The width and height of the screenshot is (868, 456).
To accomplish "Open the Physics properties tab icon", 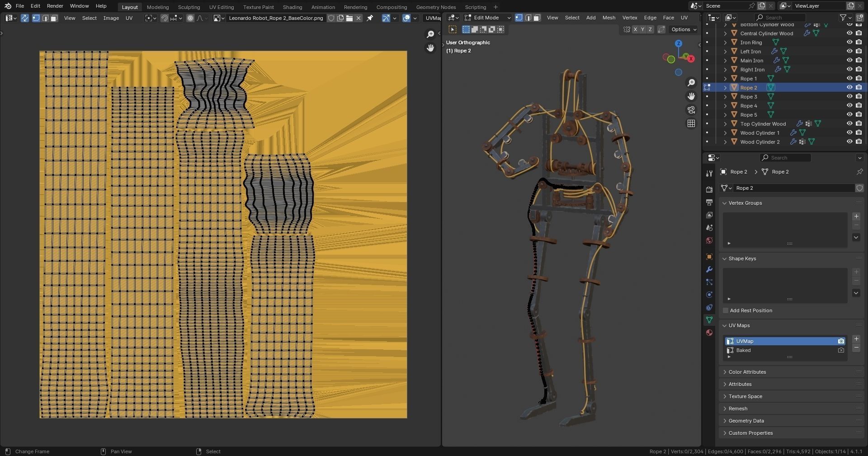I will (709, 295).
